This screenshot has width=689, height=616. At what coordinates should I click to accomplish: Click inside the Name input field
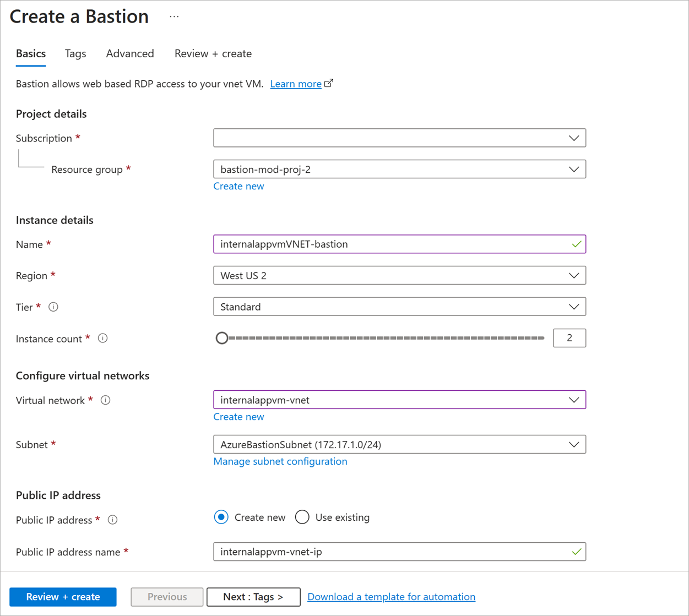[386, 244]
